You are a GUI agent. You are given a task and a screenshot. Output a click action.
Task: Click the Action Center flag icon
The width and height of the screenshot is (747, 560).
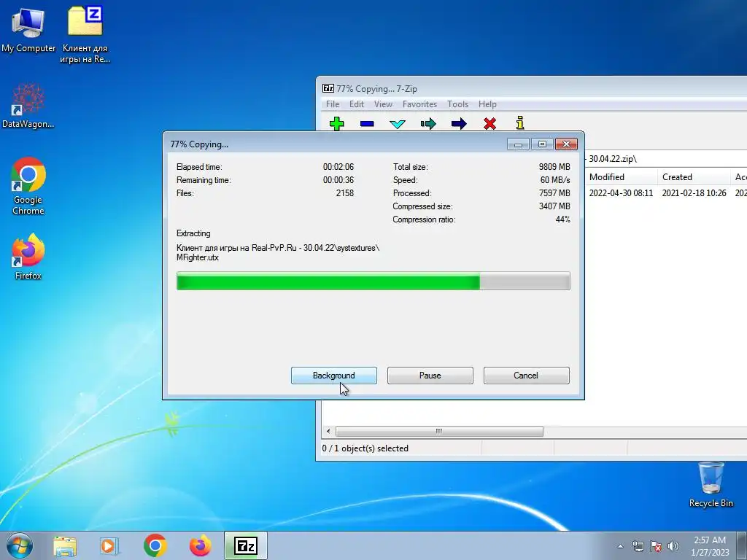click(x=656, y=546)
